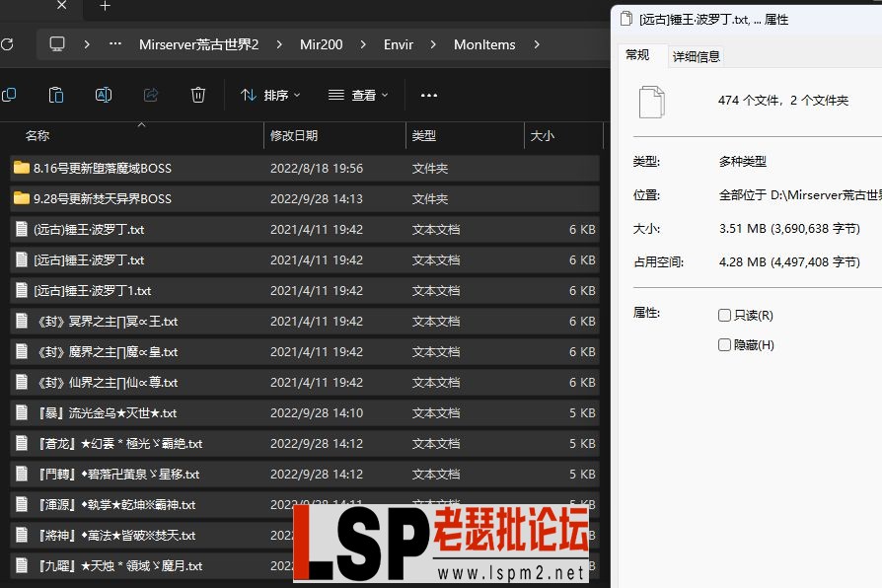Image resolution: width=882 pixels, height=588 pixels.
Task: Select file 《封》仙界之主∏仙∝尊.txt
Action: [304, 382]
